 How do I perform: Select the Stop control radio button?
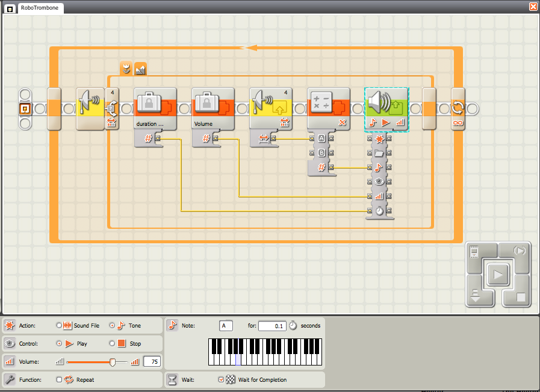tap(111, 344)
